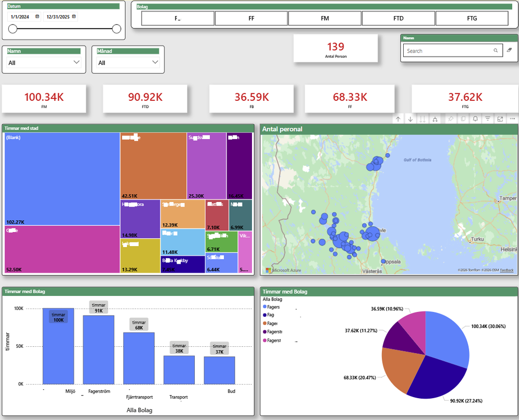Open focus mode for the map
The width and height of the screenshot is (519, 420).
(500, 119)
